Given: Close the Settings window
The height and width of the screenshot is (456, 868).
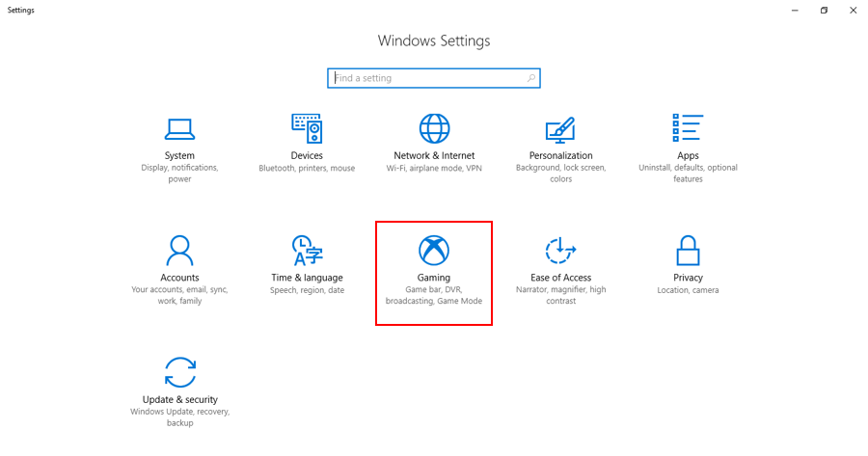Looking at the screenshot, I should click(x=854, y=10).
